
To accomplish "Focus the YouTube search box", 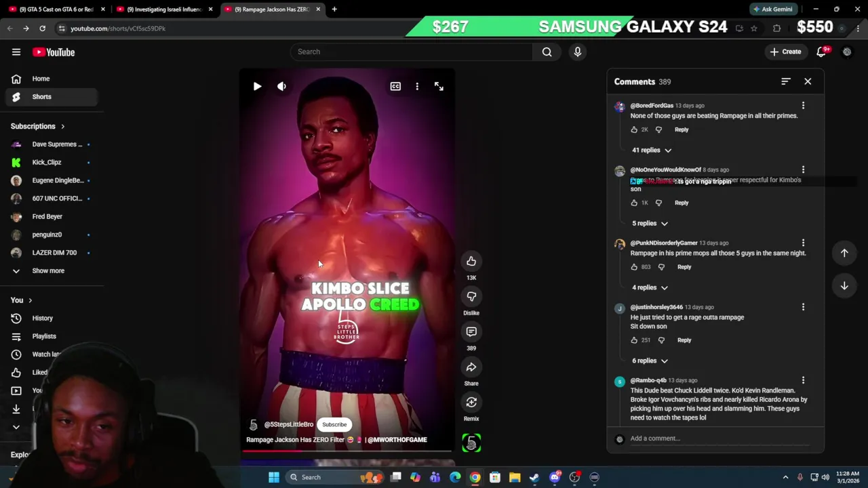I will [x=412, y=52].
